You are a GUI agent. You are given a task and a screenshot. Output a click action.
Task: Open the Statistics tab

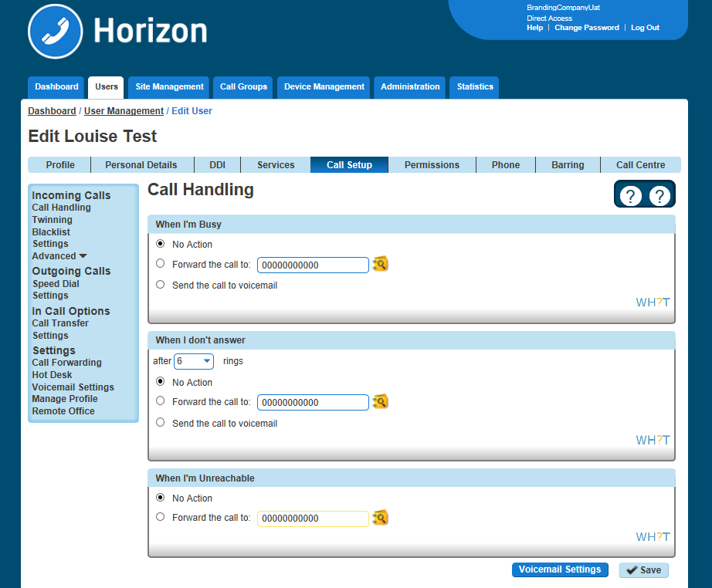(x=474, y=87)
